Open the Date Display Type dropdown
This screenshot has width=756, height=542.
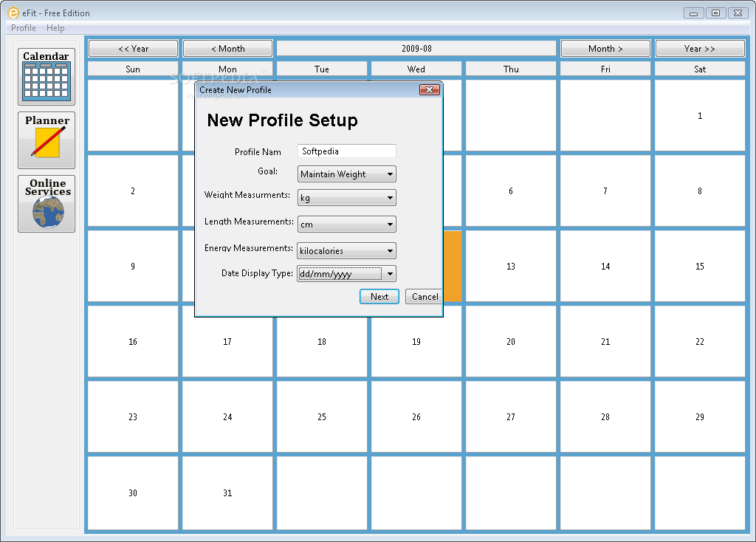[x=347, y=274]
